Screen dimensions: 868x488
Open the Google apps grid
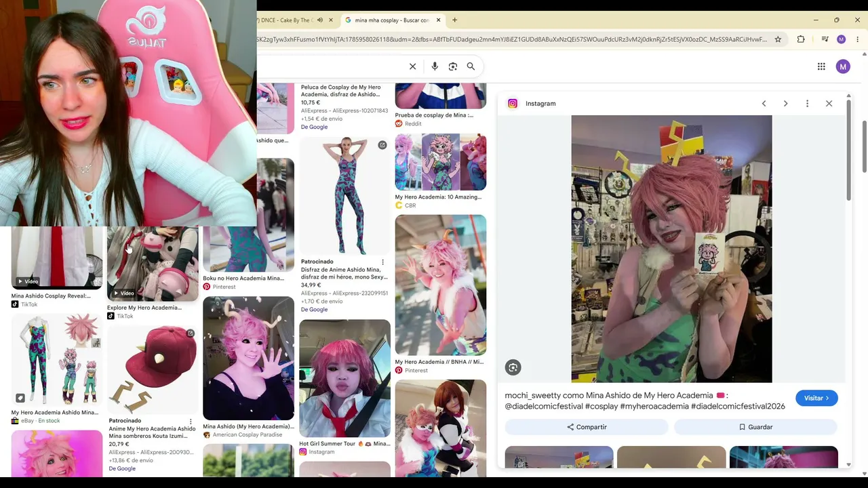pyautogui.click(x=821, y=66)
